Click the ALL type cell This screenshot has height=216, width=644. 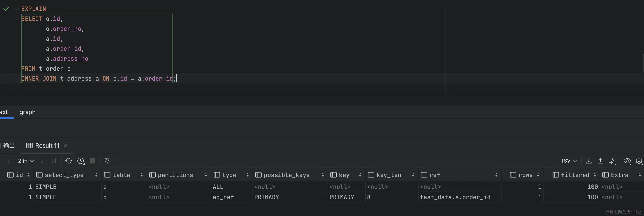coord(232,187)
